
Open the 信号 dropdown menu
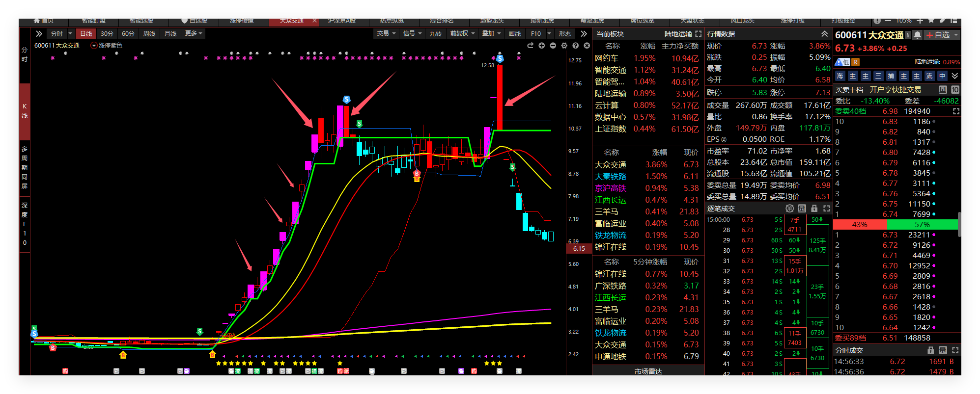click(x=412, y=33)
